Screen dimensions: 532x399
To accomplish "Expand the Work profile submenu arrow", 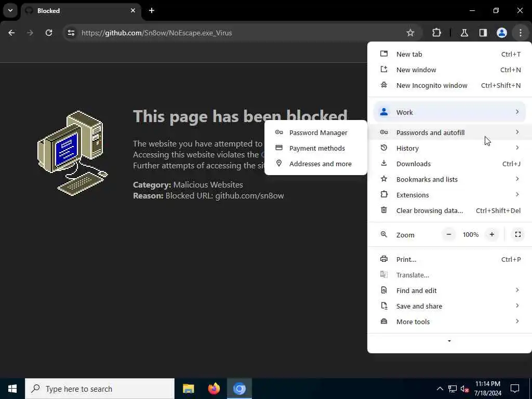I will pyautogui.click(x=517, y=112).
